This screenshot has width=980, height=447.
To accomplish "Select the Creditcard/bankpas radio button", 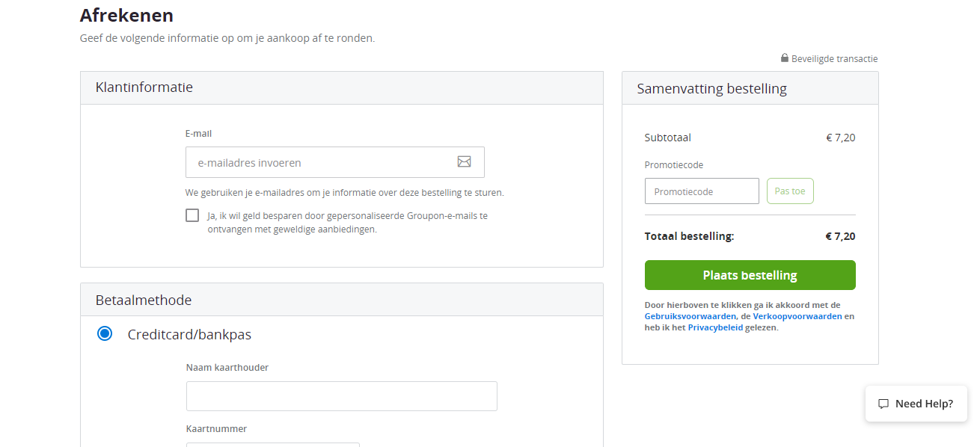I will (105, 333).
